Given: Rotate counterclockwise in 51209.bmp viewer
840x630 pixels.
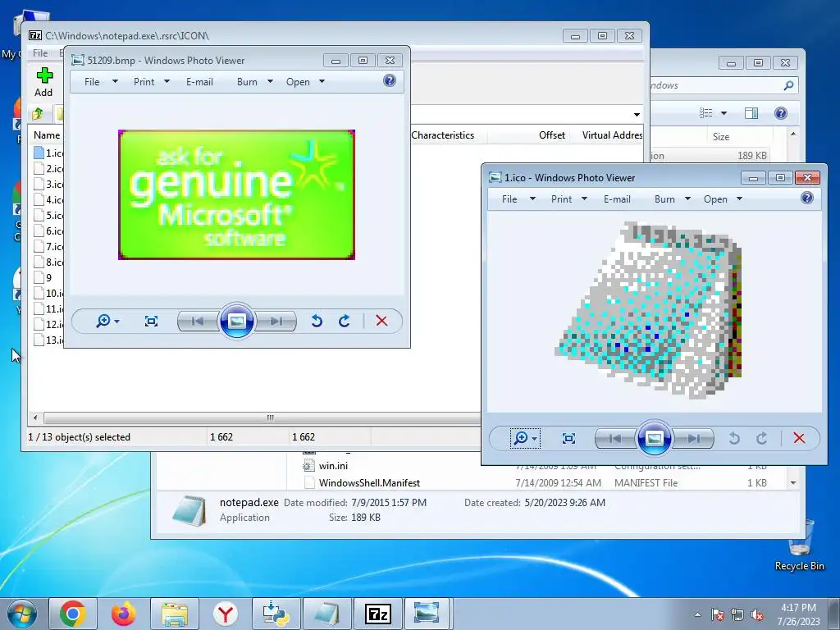Looking at the screenshot, I should point(317,321).
